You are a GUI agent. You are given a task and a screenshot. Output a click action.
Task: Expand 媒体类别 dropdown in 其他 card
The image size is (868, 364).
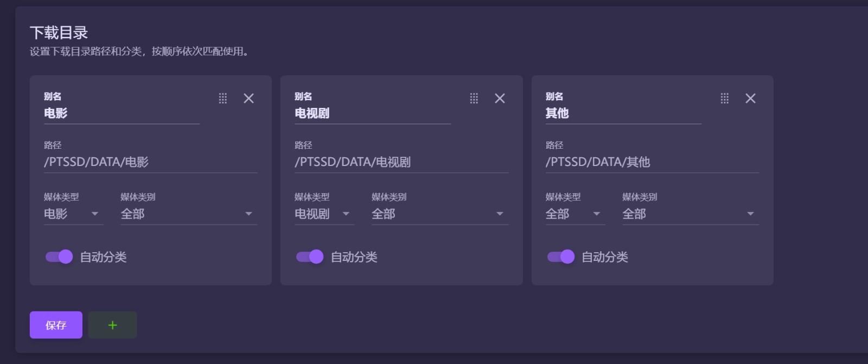coord(690,214)
